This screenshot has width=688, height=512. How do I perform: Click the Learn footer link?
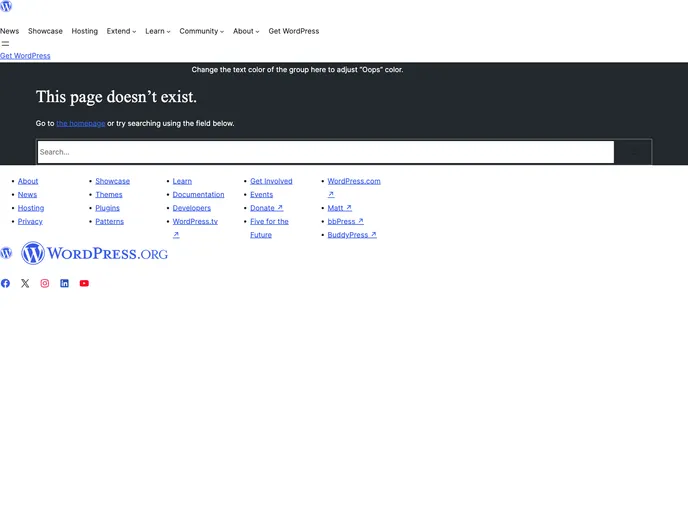(182, 181)
